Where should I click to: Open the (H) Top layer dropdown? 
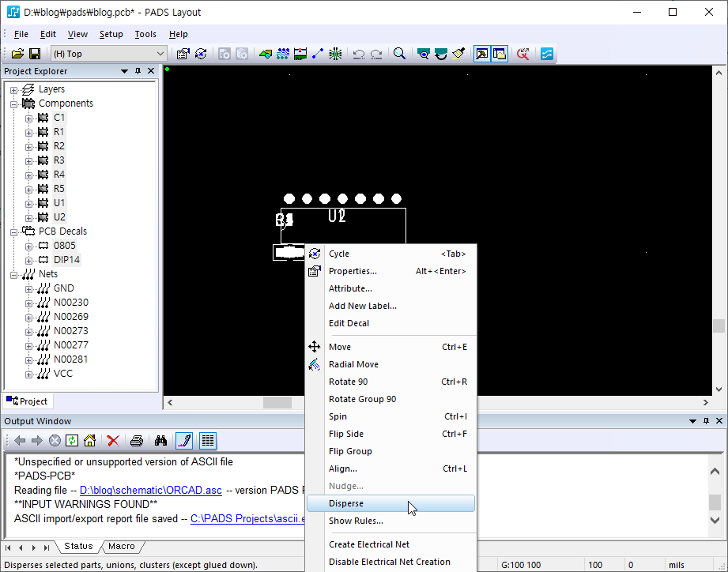coord(108,54)
